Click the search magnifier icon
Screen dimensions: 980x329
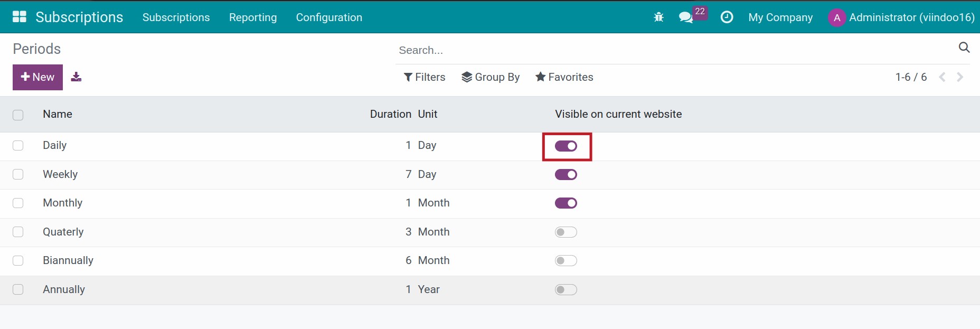pos(964,48)
